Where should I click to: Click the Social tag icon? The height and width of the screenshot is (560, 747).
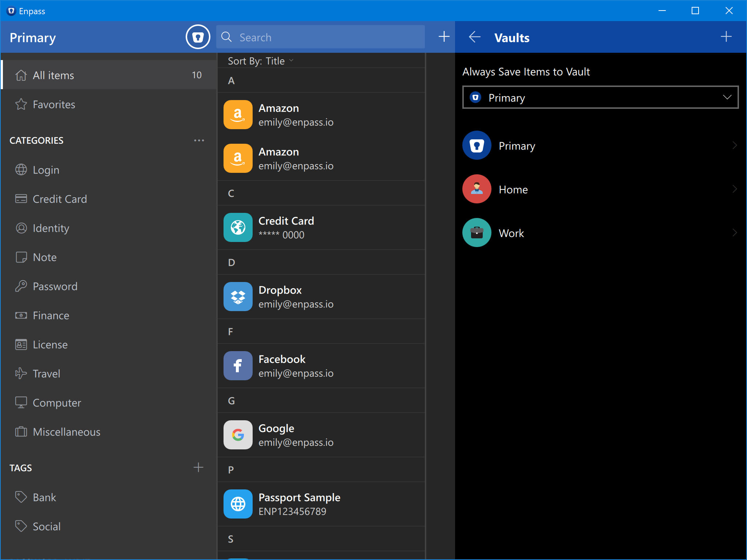21,526
